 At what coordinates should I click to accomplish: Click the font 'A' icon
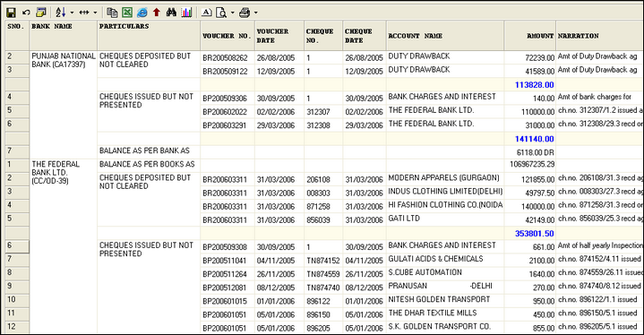click(207, 13)
